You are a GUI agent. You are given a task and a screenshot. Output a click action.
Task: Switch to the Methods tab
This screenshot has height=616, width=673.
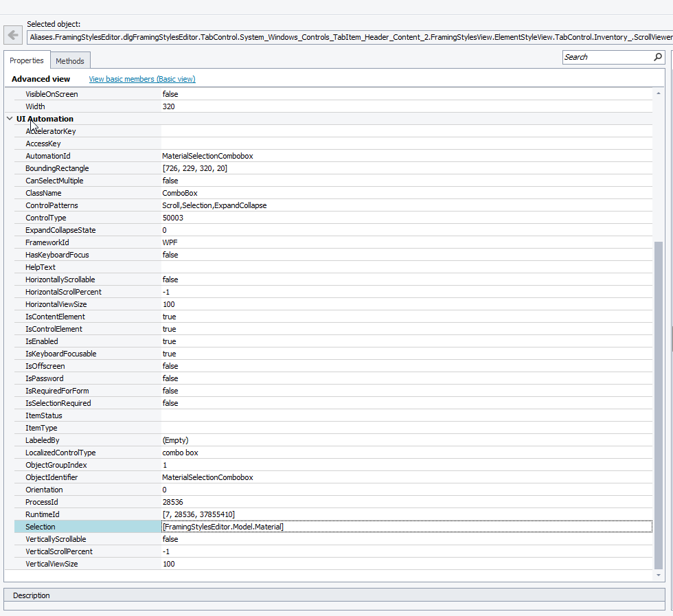pyautogui.click(x=70, y=61)
